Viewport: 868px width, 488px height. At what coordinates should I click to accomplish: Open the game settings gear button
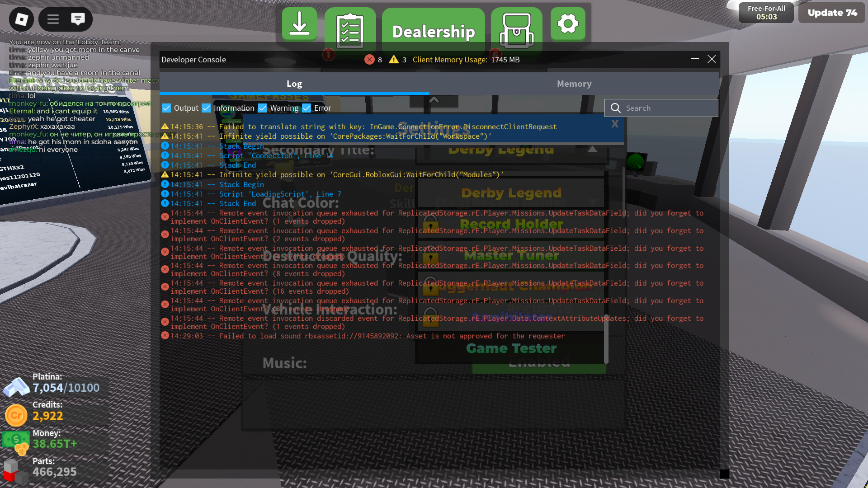[x=568, y=24]
